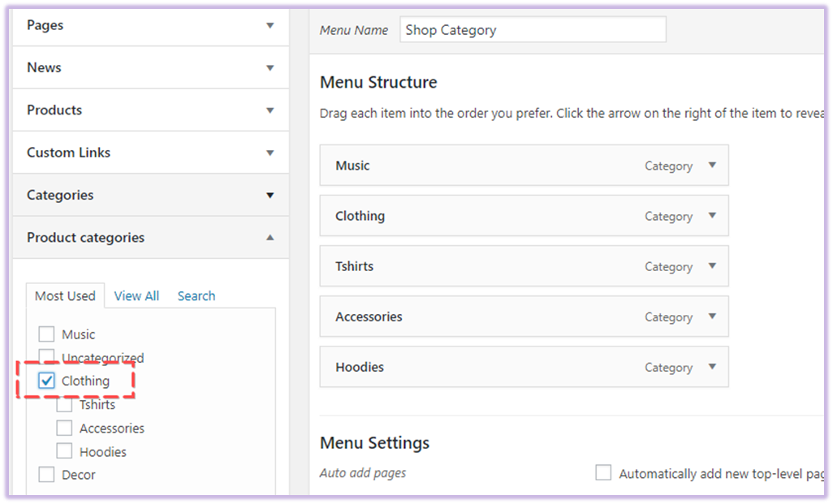
Task: Collapse the Product categories panel
Action: (270, 238)
